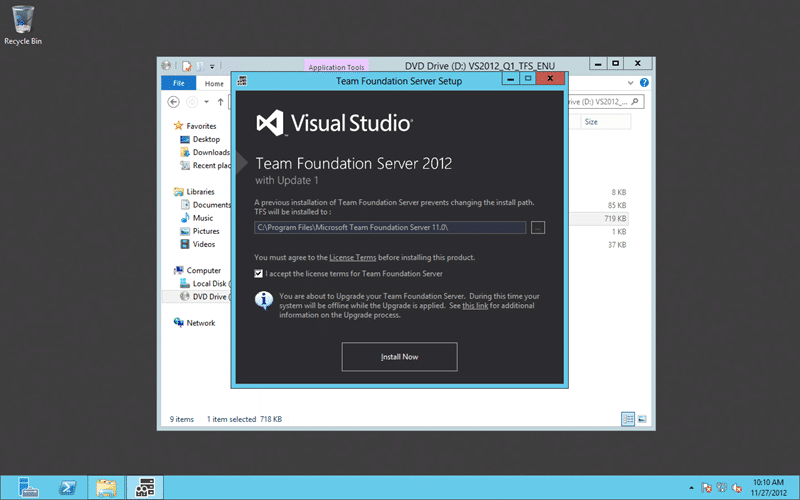This screenshot has height=500, width=800.
Task: Minimize the Team Foundation Server Setup window
Action: tap(510, 79)
